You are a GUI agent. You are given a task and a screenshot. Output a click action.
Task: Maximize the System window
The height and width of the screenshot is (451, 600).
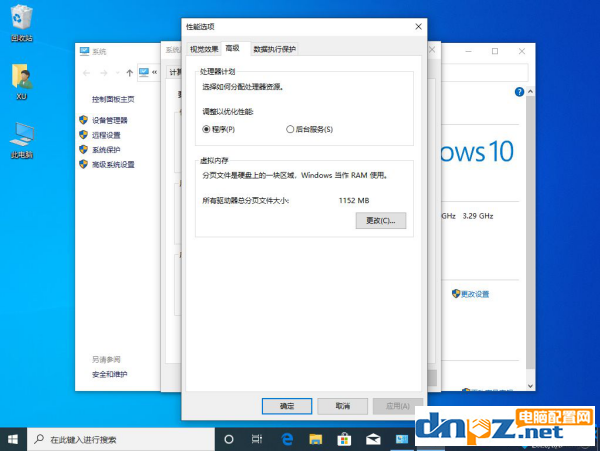pos(495,51)
